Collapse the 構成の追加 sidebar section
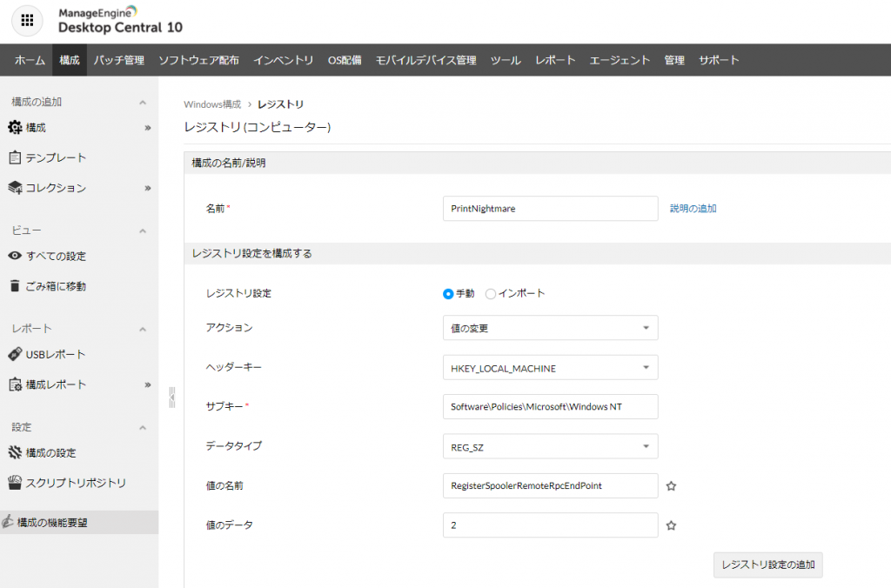The width and height of the screenshot is (891, 588). tap(143, 103)
